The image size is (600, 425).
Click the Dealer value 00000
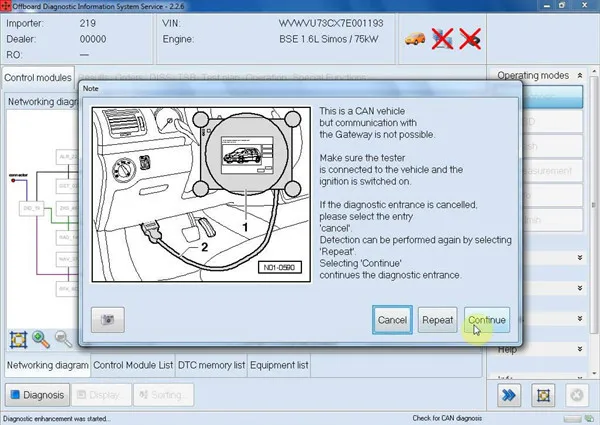[x=93, y=39]
